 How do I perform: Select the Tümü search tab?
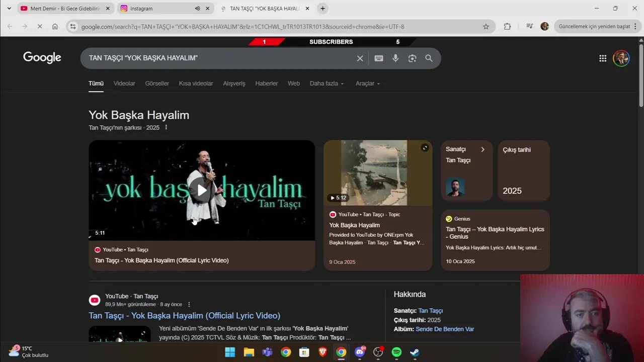tap(96, 83)
